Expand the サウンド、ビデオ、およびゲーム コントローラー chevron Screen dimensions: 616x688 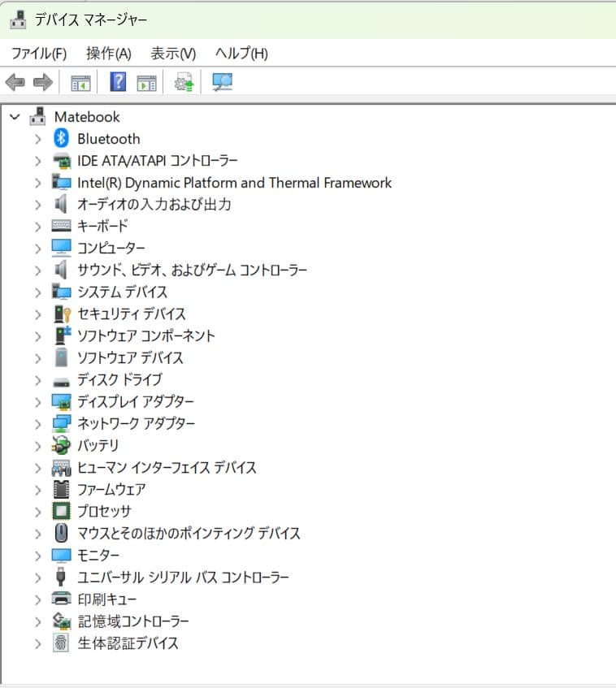tap(37, 270)
